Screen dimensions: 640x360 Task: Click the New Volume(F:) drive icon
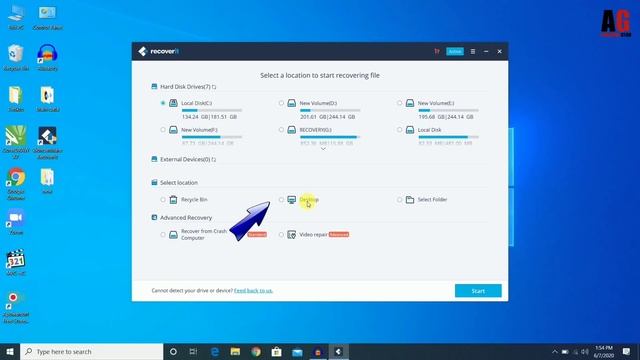point(173,130)
